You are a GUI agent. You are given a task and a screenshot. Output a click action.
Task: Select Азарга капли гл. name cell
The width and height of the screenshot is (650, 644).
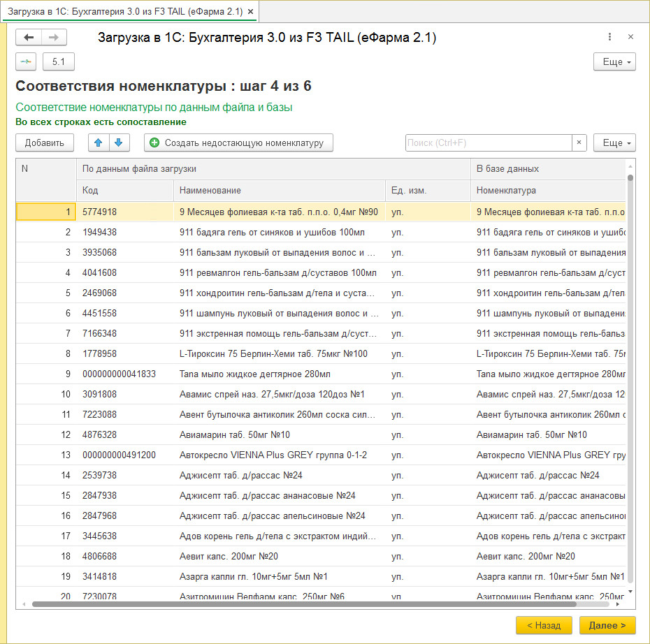[280, 578]
